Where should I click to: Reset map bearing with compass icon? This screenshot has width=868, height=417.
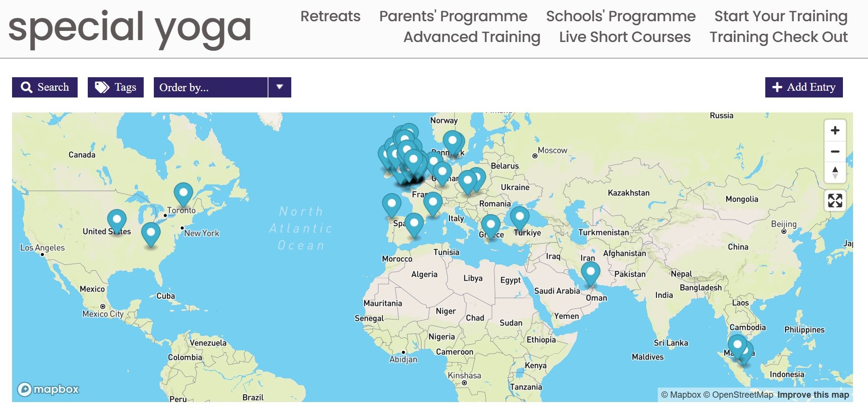coord(835,172)
